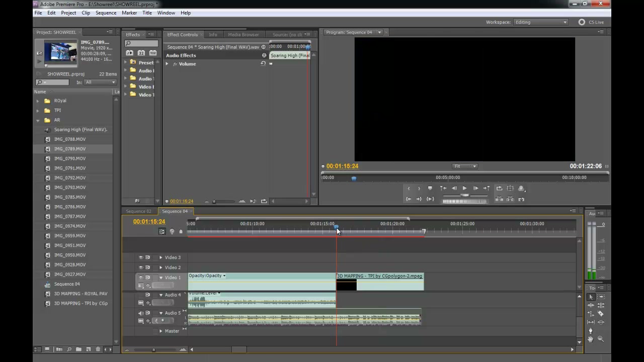This screenshot has width=644, height=362.
Task: Select the Slip tool
Action: click(x=591, y=322)
